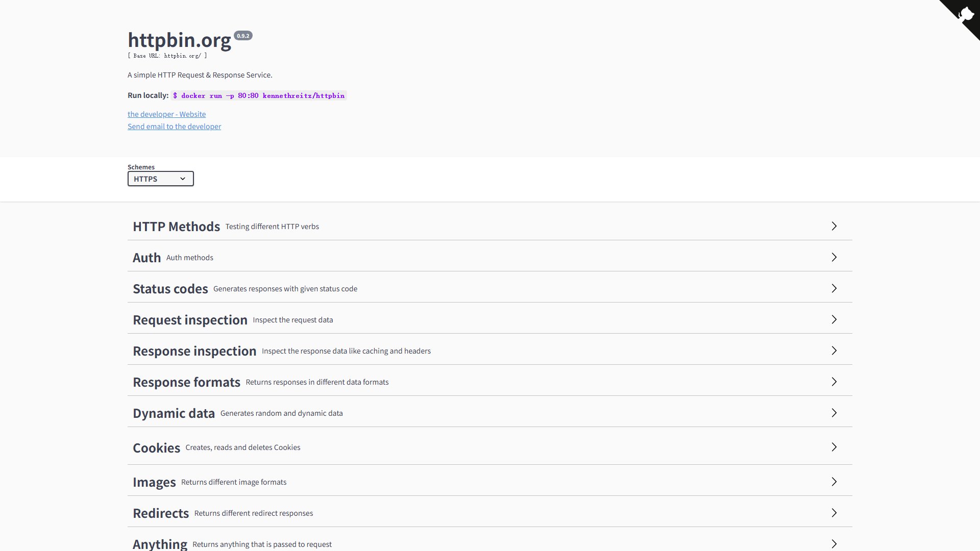Open the Request inspection heading
980x551 pixels.
[x=190, y=320]
